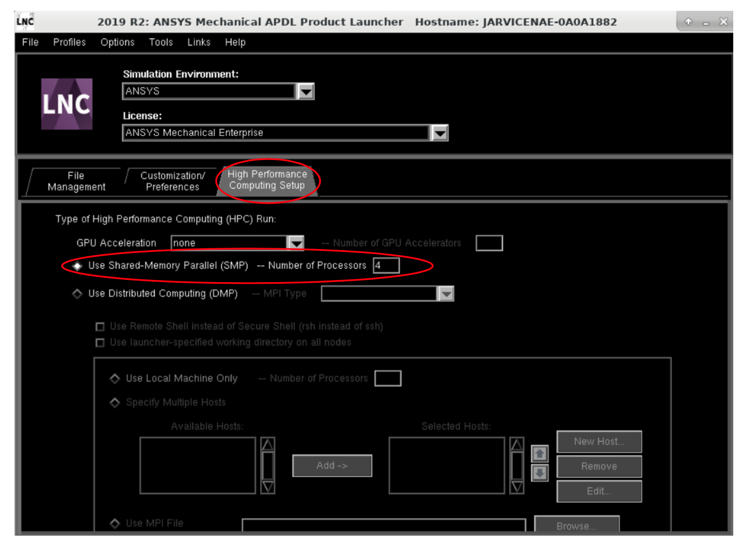Click the 'GPU Acceleration' label
The height and width of the screenshot is (560, 750).
click(x=116, y=243)
